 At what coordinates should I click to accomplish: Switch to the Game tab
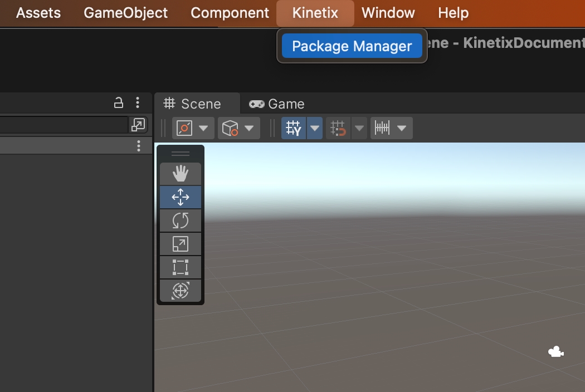click(x=277, y=104)
